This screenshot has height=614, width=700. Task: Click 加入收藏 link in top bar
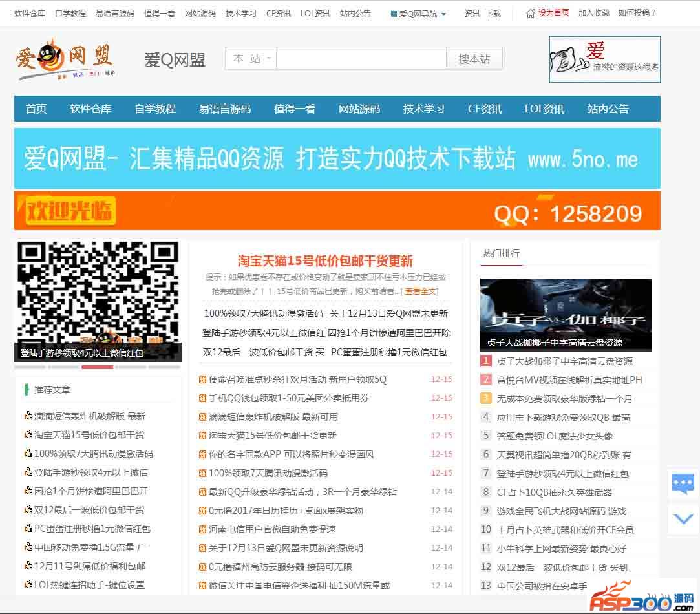pyautogui.click(x=594, y=13)
